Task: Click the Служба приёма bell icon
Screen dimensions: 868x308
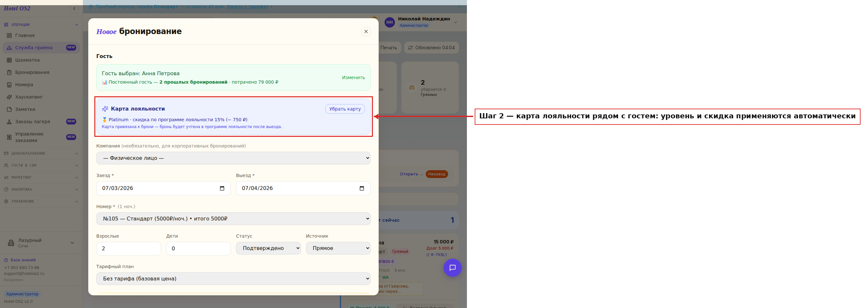Action: pos(9,48)
